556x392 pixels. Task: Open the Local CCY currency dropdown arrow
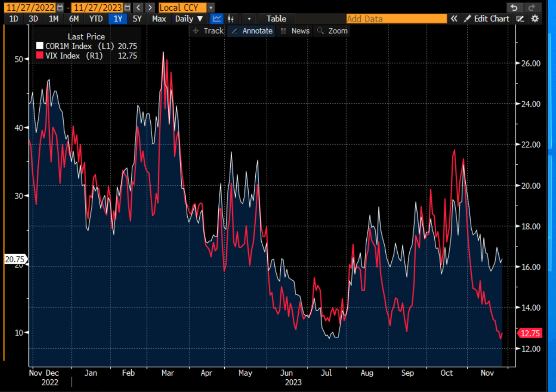tap(211, 8)
